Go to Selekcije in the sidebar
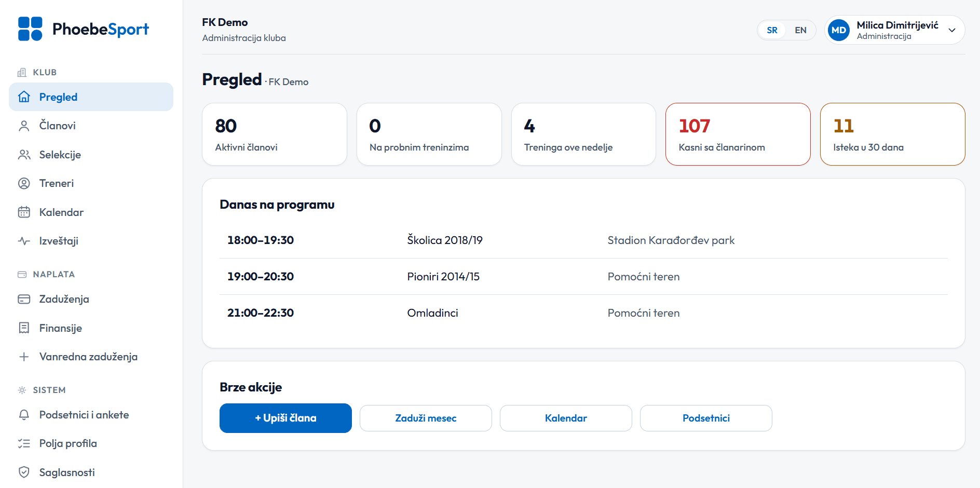This screenshot has height=488, width=980. tap(91, 155)
